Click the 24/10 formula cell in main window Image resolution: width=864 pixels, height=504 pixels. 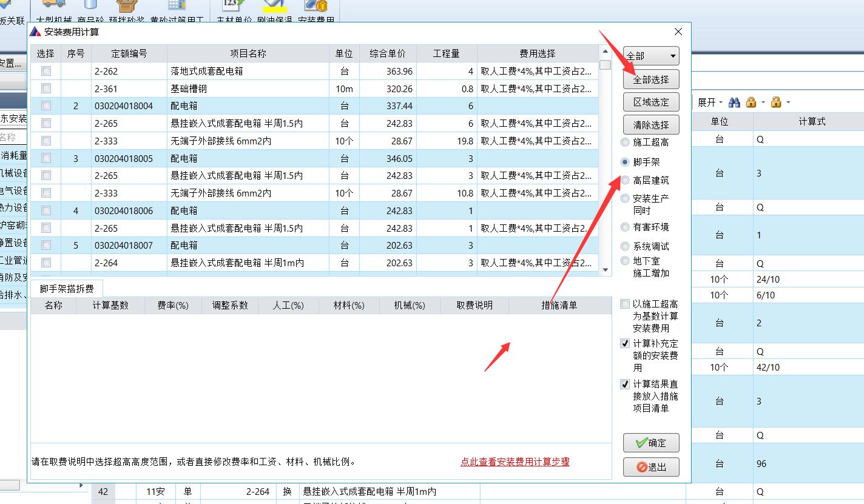click(808, 280)
